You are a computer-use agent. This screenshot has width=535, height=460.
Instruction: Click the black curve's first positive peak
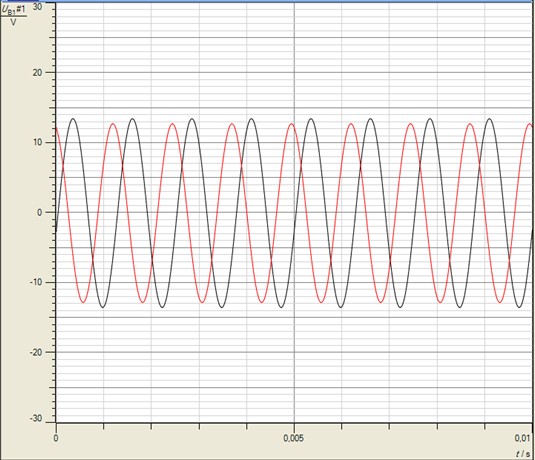coord(73,118)
